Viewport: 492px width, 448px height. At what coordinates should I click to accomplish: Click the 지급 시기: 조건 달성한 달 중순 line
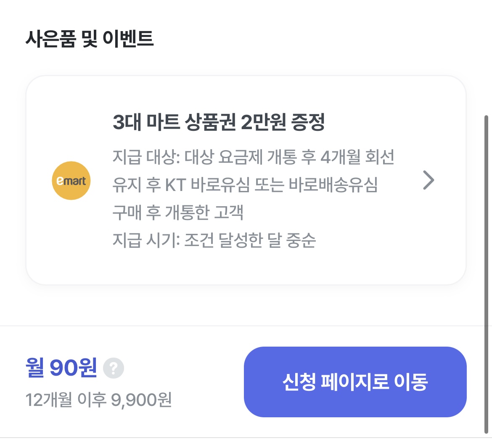click(214, 240)
